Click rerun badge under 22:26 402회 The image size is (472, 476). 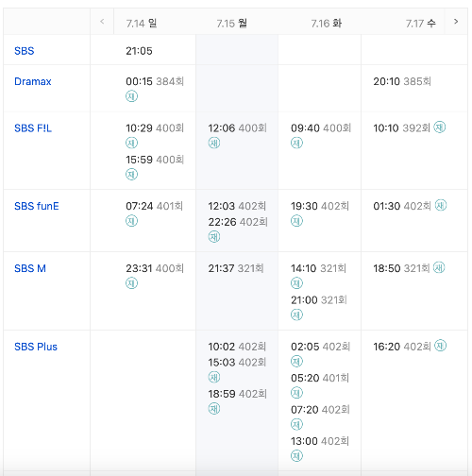click(214, 236)
